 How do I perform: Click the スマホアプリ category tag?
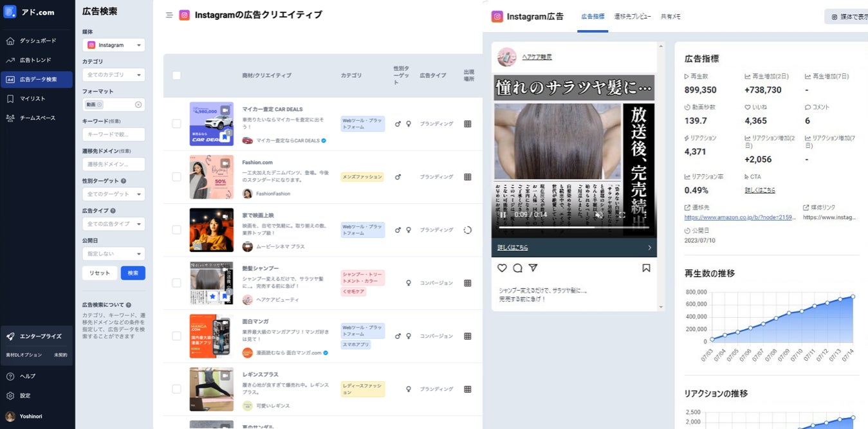point(356,345)
